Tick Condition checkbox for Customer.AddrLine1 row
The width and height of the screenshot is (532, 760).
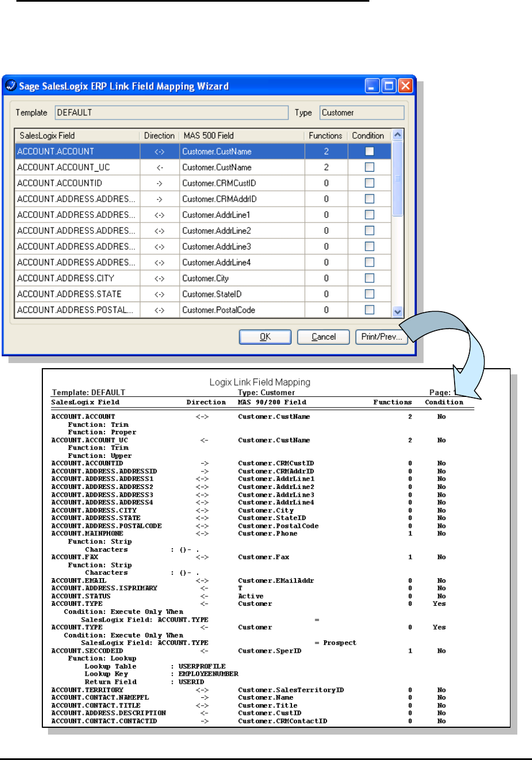369,215
